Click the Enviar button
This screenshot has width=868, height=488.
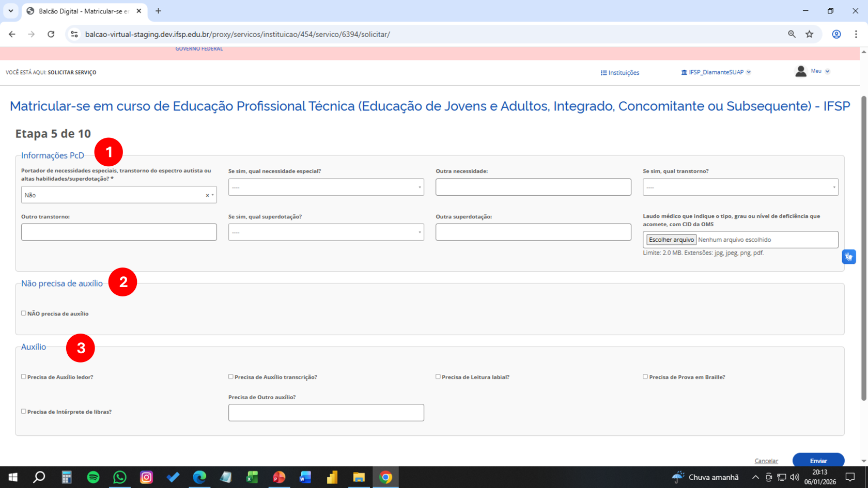818,460
